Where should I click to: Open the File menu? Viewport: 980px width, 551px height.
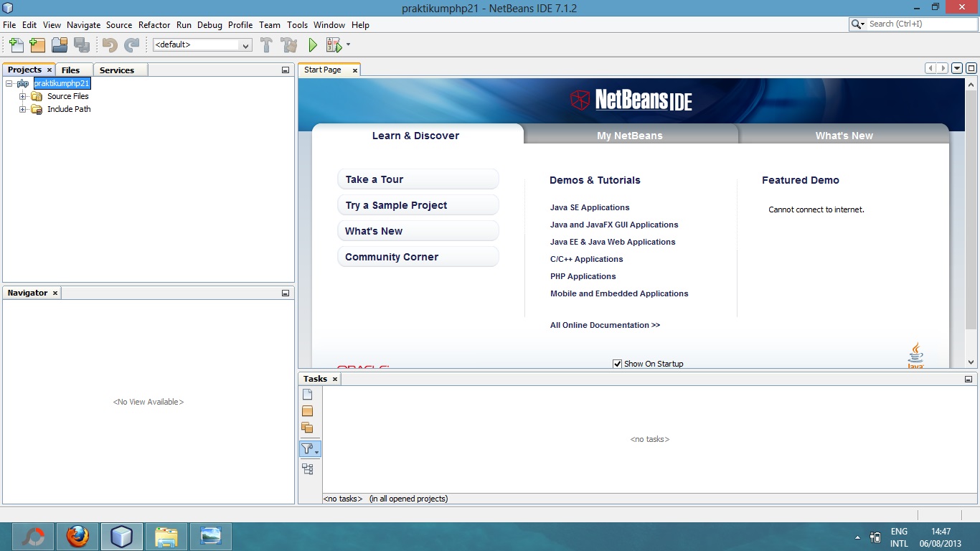point(9,25)
